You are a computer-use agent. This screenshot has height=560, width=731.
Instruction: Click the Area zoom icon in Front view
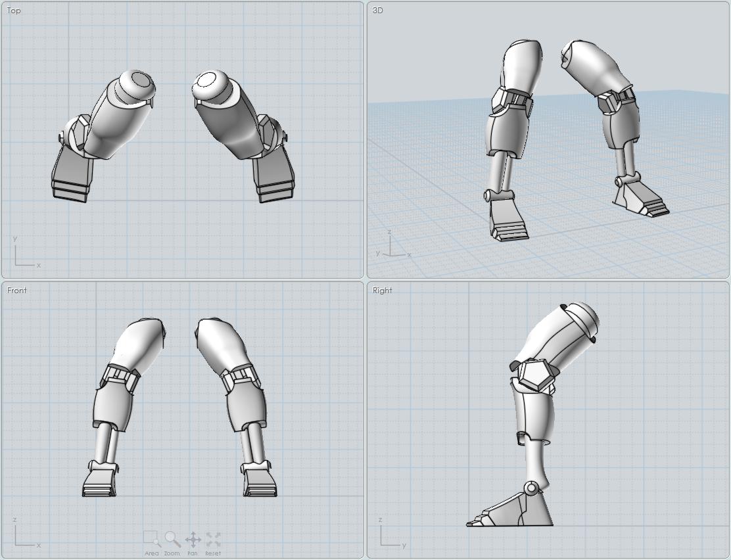pyautogui.click(x=152, y=540)
